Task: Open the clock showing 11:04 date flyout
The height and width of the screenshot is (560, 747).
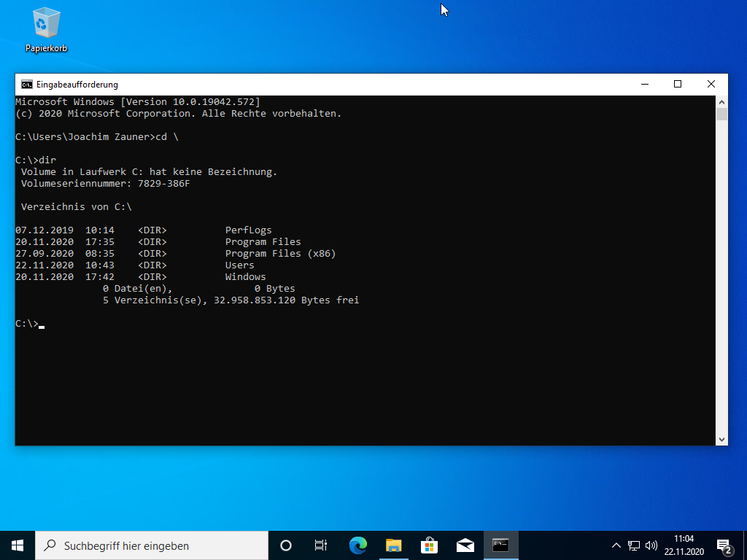Action: (684, 545)
